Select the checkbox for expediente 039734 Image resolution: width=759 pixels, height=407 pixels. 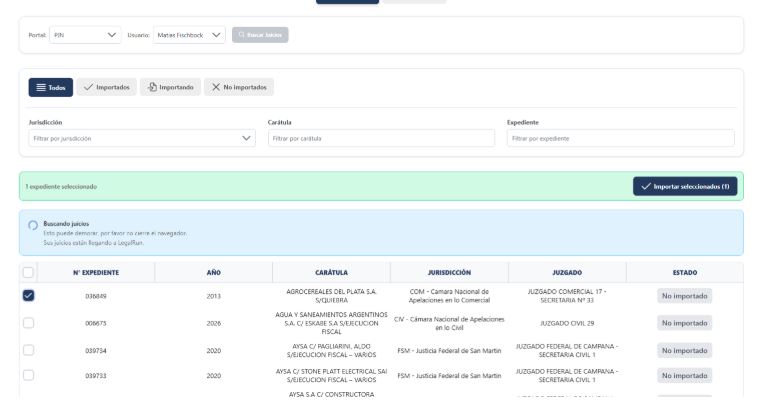pos(28,350)
